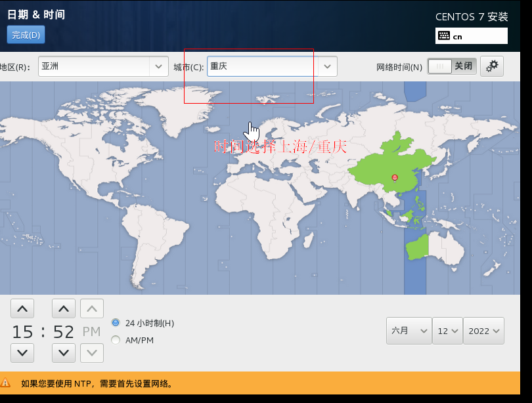Click the hour value 15
The height and width of the screenshot is (403, 532).
(22, 332)
